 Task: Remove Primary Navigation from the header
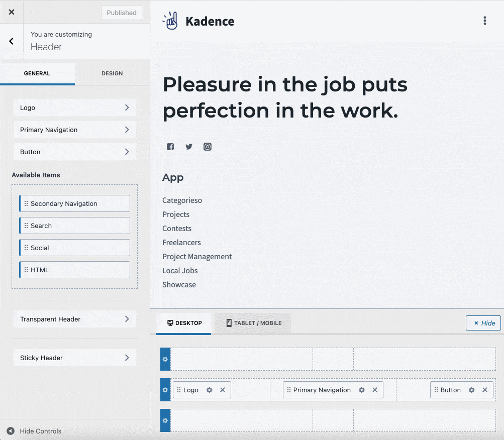click(x=374, y=390)
